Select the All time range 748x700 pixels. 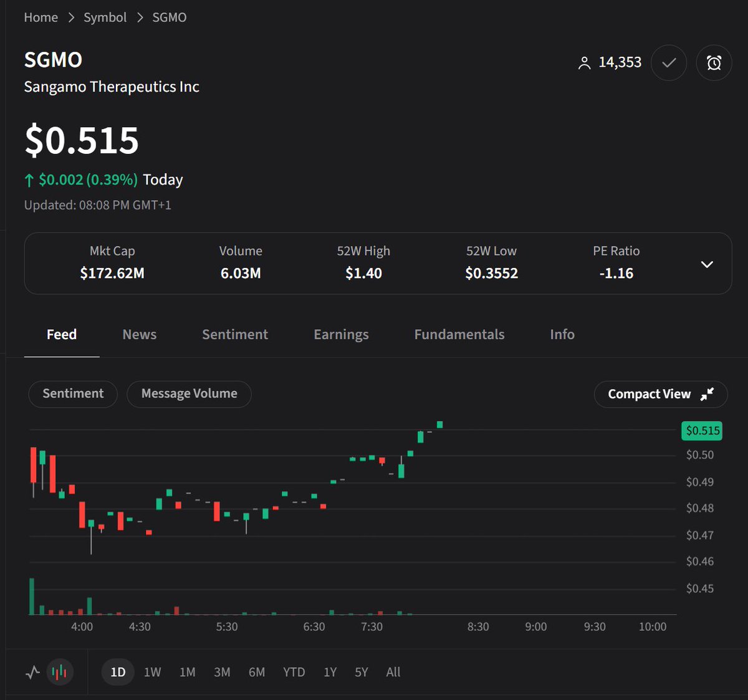click(393, 672)
